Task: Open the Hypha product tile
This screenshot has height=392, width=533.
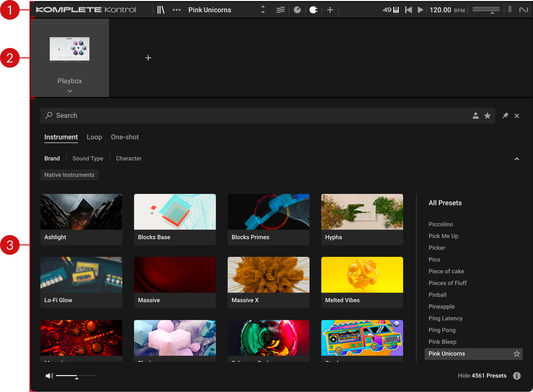Action: point(362,219)
